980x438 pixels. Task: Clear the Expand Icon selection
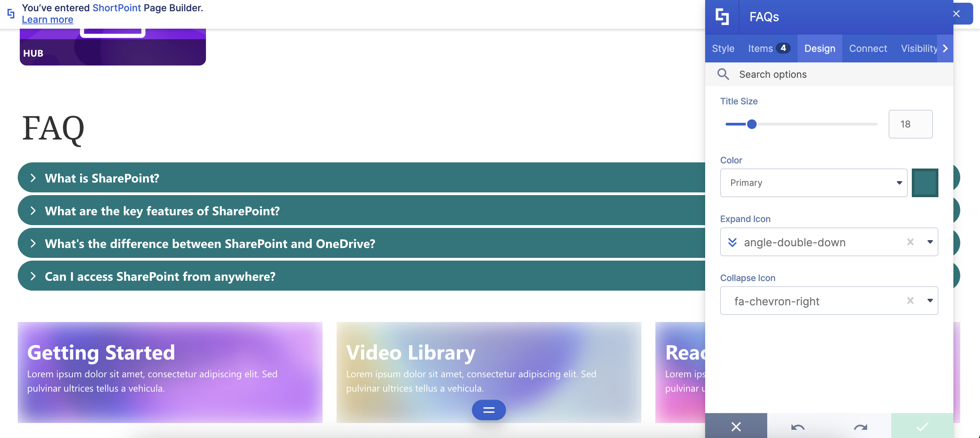(910, 242)
